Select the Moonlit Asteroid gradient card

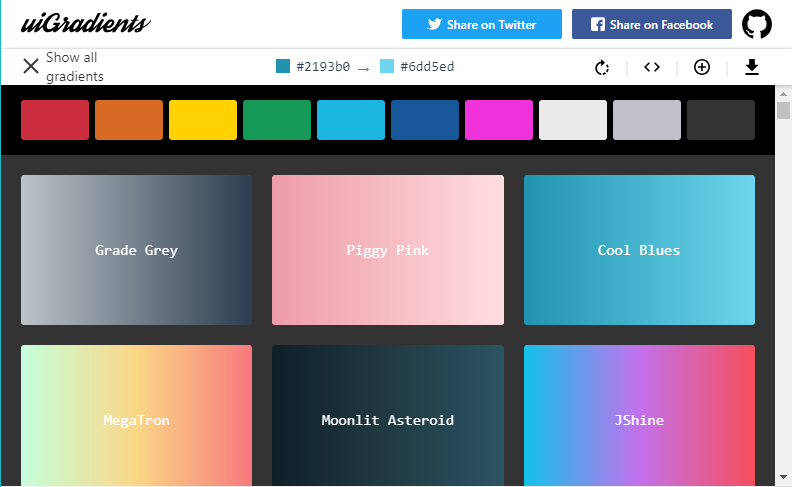coord(388,416)
